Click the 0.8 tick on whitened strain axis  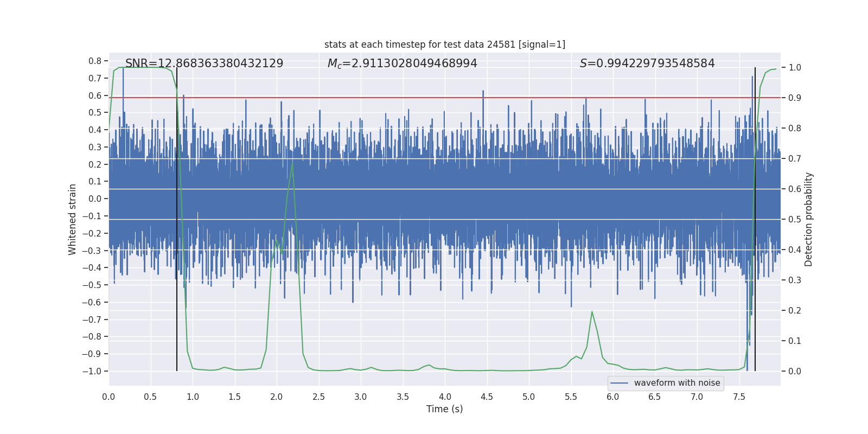95,61
